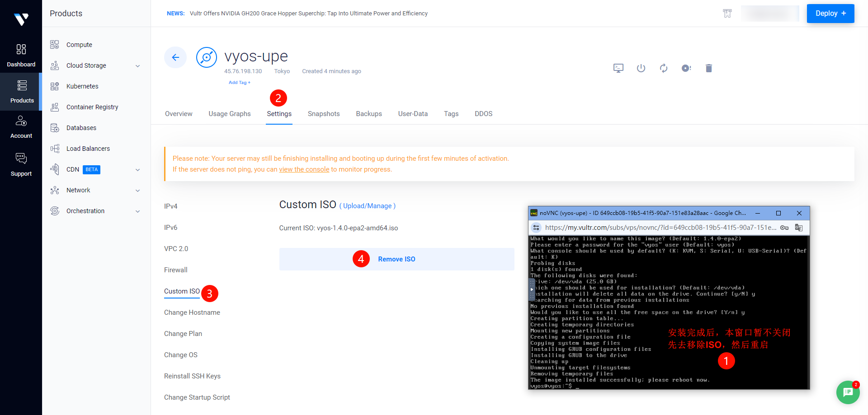The image size is (868, 415).
Task: Click the Compute icon in products list
Action: coord(55,45)
